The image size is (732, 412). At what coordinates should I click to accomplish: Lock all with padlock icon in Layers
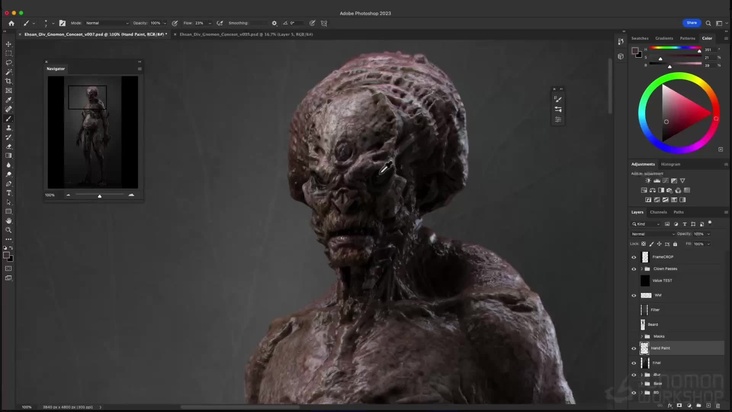pyautogui.click(x=675, y=244)
